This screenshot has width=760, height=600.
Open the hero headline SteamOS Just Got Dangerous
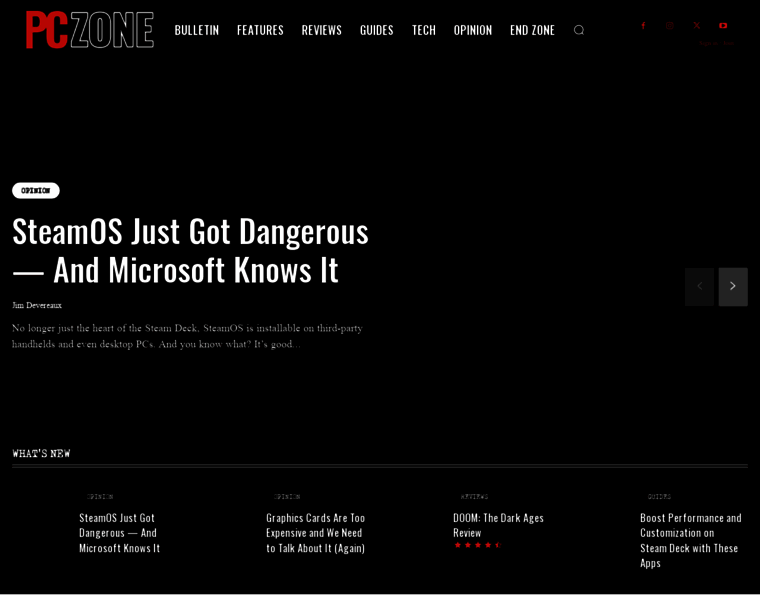pyautogui.click(x=190, y=250)
